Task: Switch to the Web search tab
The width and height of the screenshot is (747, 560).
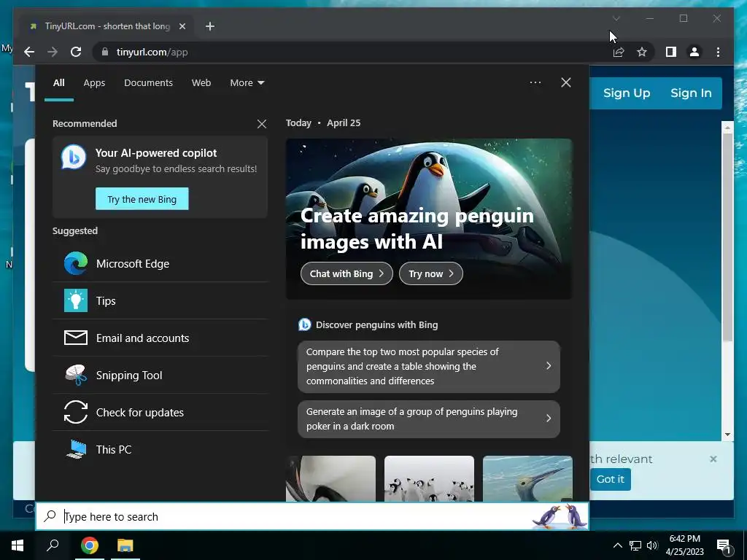Action: pyautogui.click(x=201, y=83)
